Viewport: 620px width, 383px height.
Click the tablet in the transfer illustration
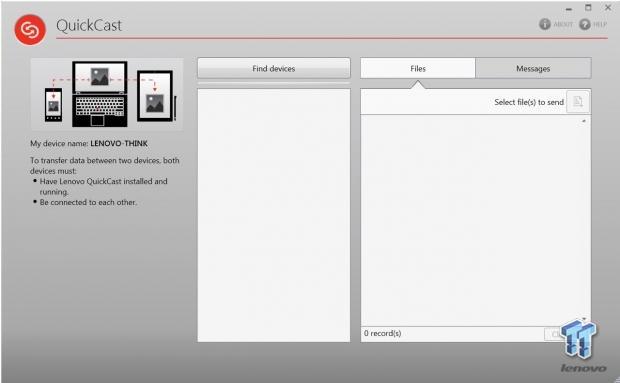point(155,96)
